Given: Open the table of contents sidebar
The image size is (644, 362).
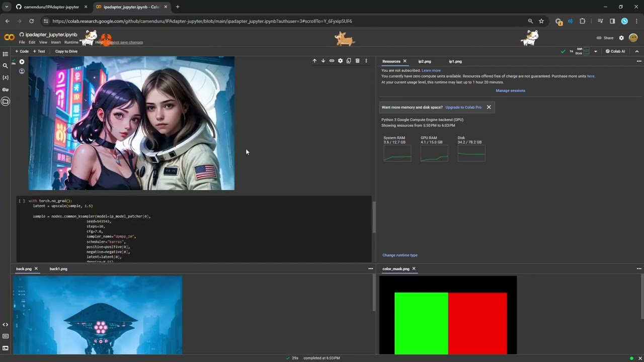Looking at the screenshot, I should pos(6,54).
